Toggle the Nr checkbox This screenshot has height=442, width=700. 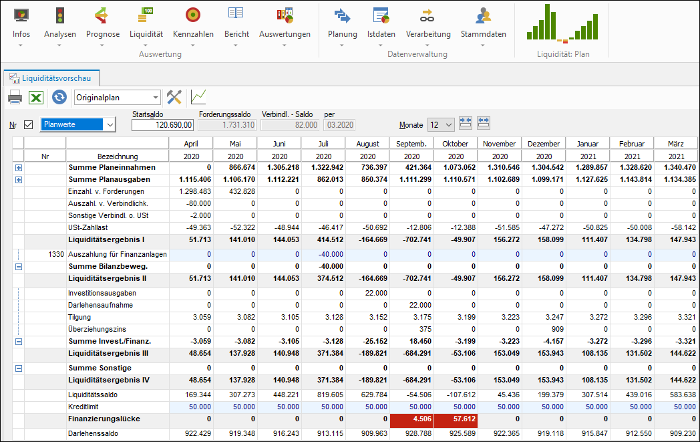tap(29, 125)
